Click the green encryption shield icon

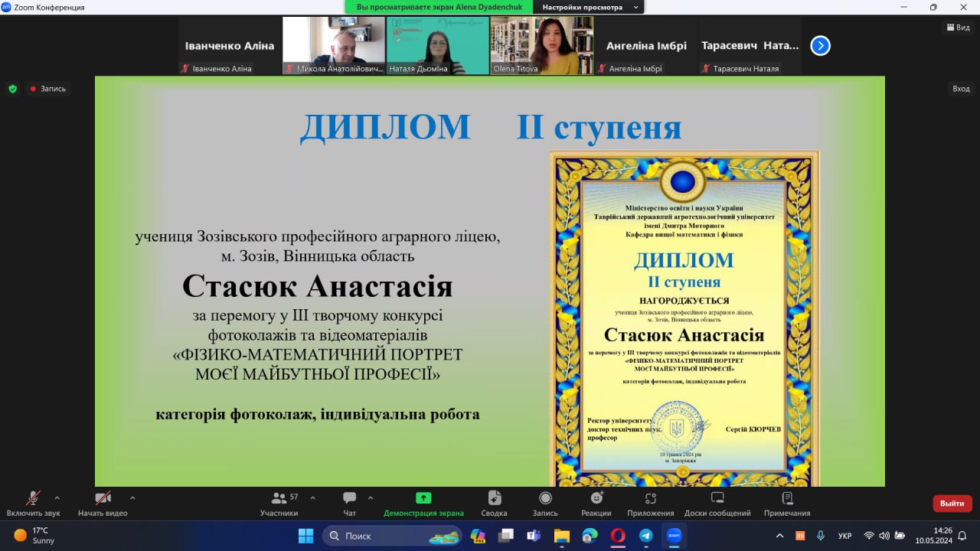click(12, 89)
